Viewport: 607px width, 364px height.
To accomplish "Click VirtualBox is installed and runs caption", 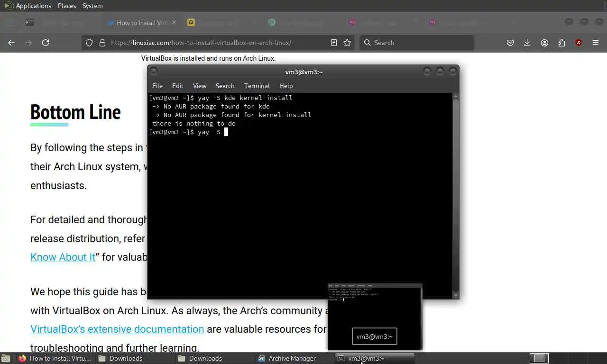I will coord(208,58).
